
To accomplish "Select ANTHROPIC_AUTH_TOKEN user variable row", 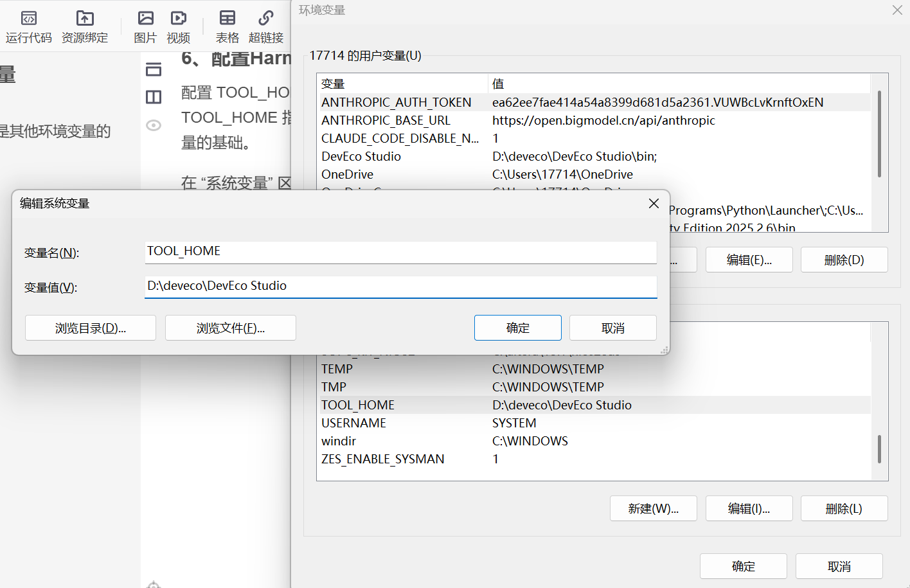I will (594, 102).
